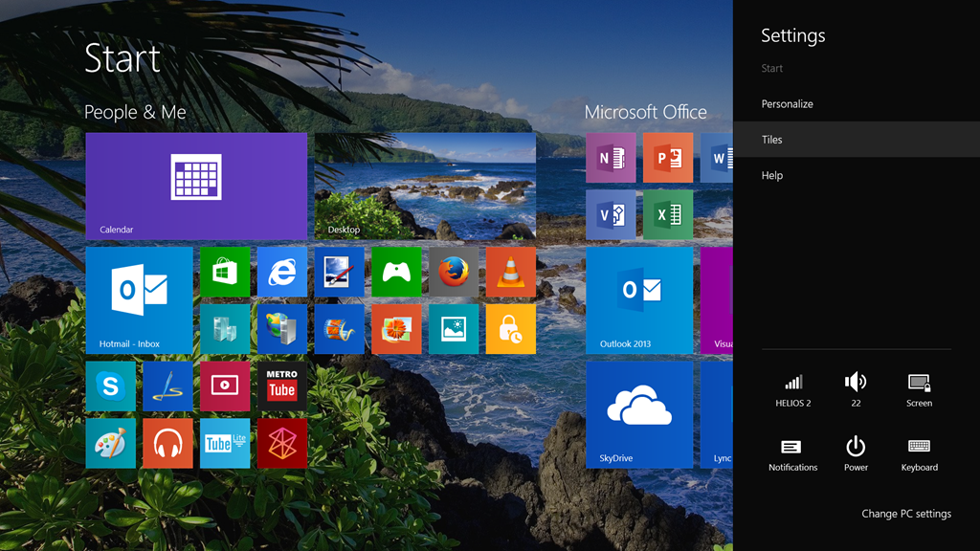Screen dimensions: 980x551
Task: Select Personalize in Settings
Action: click(857, 103)
